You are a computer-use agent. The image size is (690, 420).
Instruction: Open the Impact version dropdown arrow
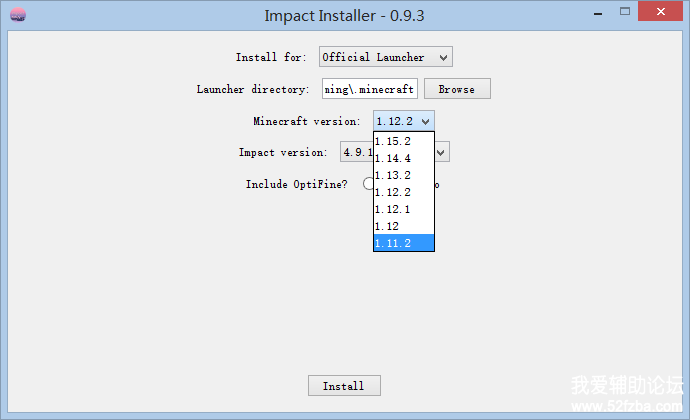tap(441, 152)
